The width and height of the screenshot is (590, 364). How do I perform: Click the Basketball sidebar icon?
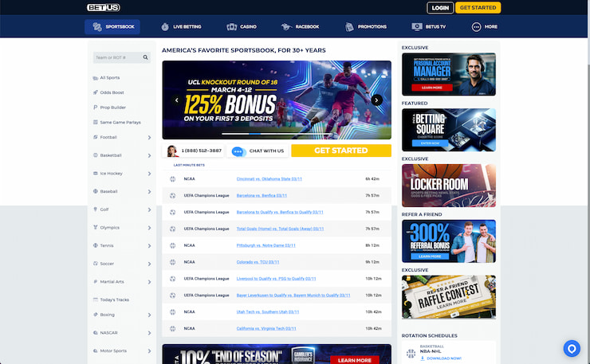[x=95, y=155]
